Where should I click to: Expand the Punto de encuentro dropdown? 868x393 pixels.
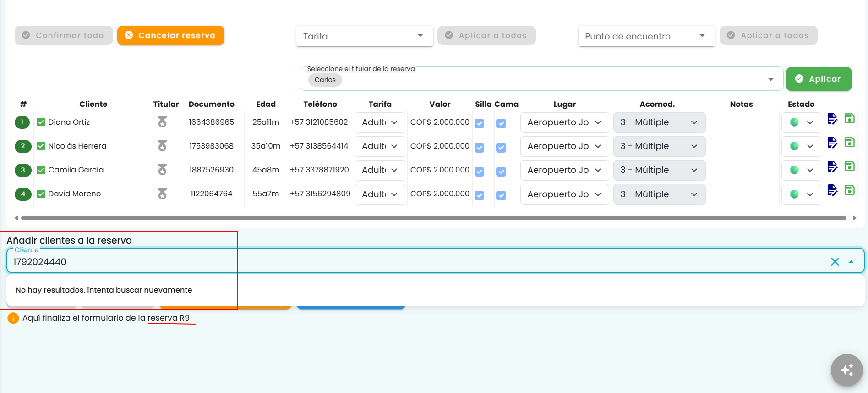(646, 36)
